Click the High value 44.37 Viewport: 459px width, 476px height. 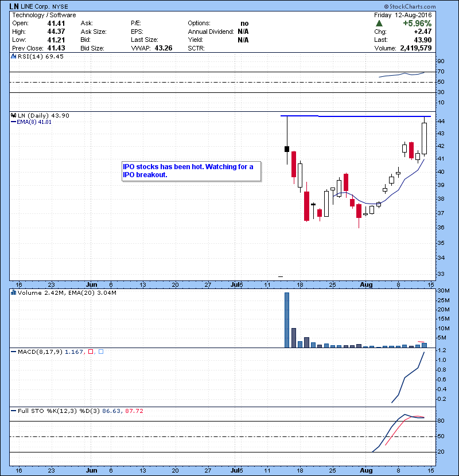tap(56, 32)
